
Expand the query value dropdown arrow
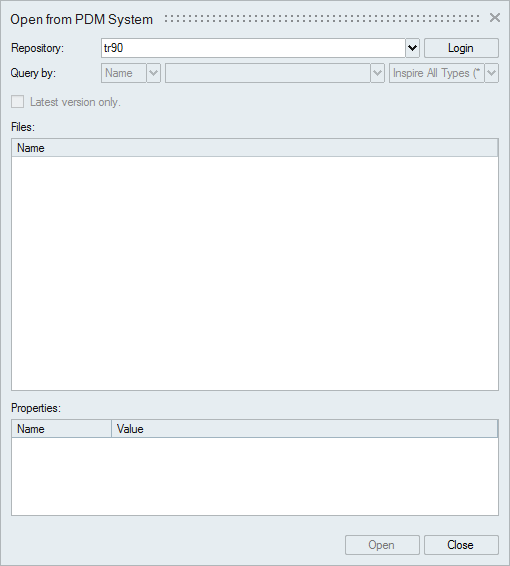coord(378,73)
